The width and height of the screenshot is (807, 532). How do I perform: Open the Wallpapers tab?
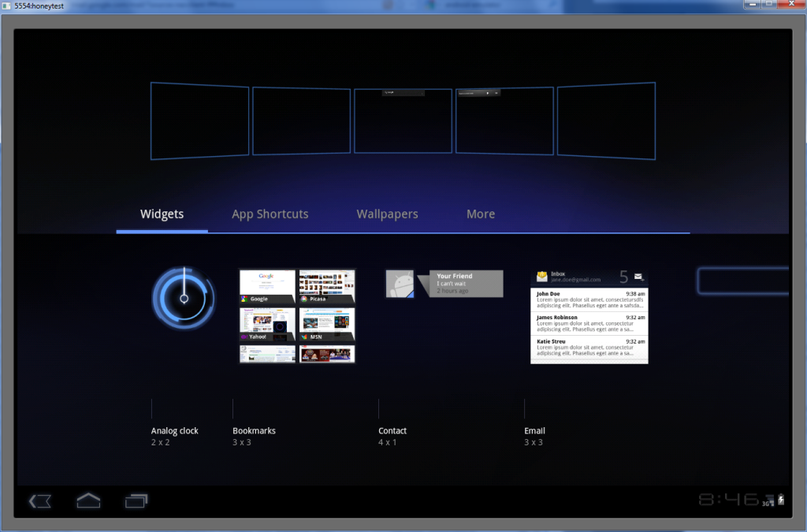[x=387, y=214]
